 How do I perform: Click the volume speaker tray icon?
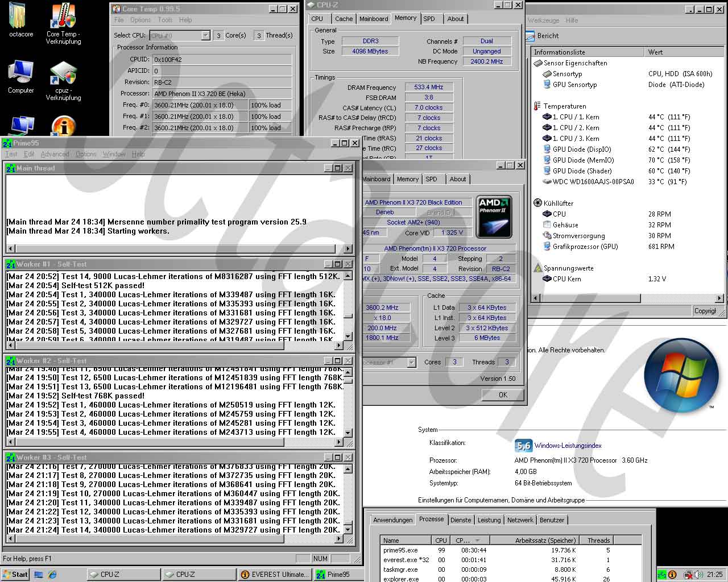697,575
